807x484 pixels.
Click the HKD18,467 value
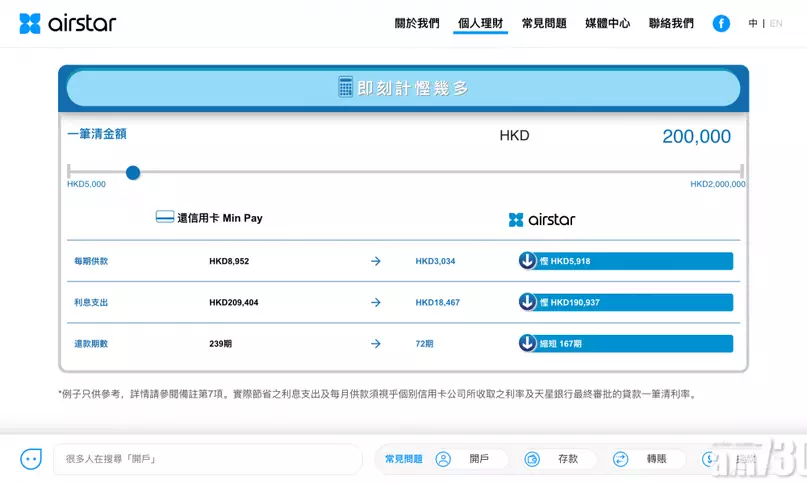437,302
